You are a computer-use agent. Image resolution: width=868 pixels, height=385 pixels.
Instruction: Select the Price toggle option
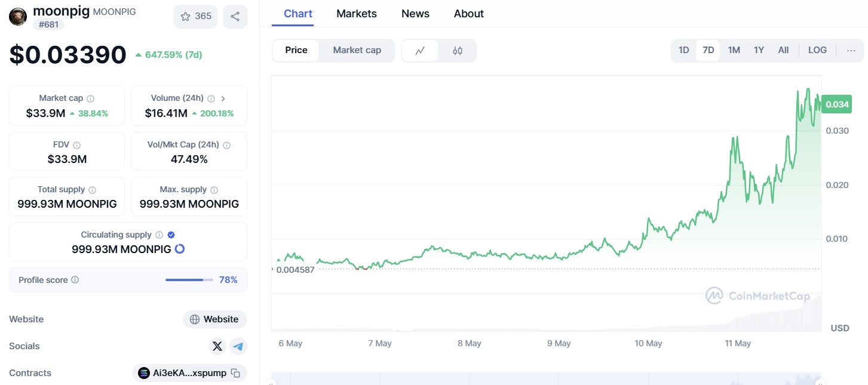(296, 50)
